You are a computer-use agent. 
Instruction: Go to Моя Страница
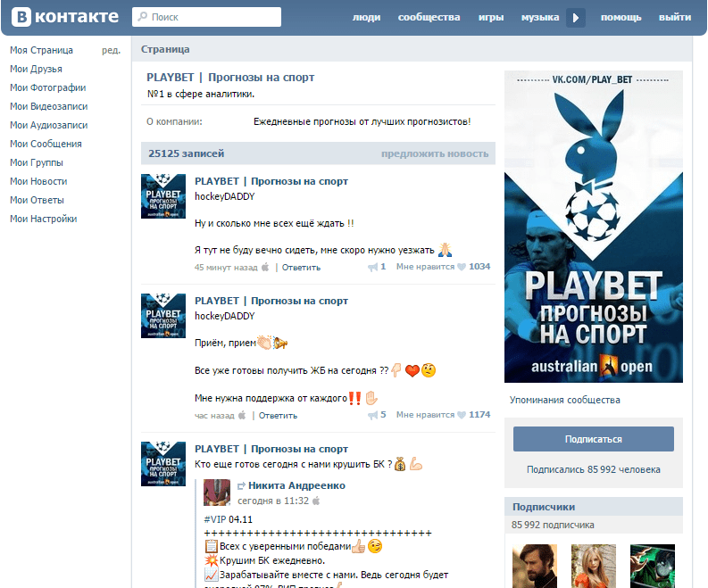pos(42,50)
